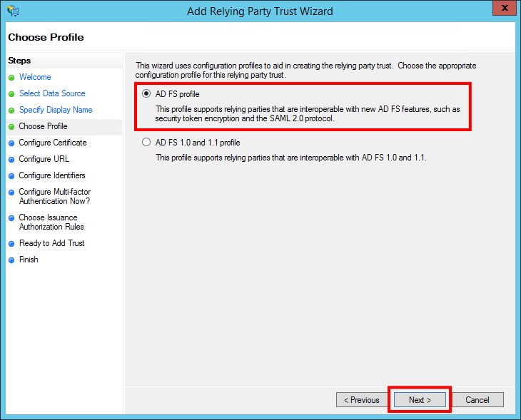521x420 pixels.
Task: Click the Next button
Action: [420, 400]
